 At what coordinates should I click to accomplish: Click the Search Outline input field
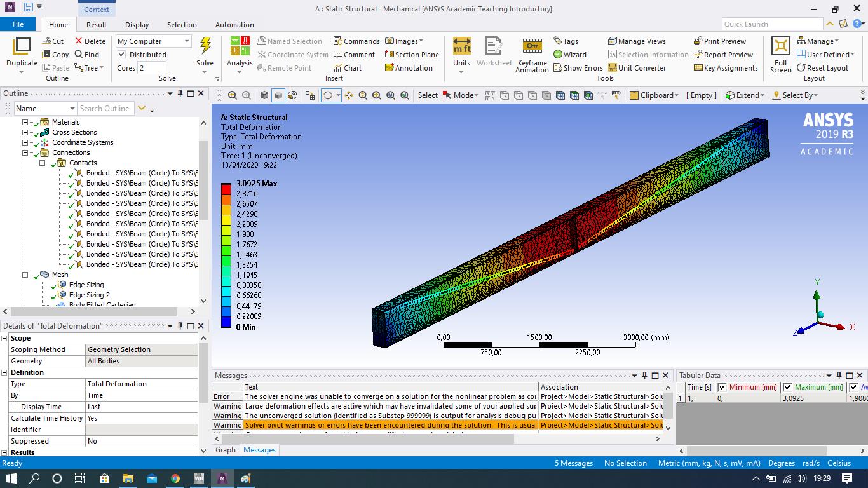pyautogui.click(x=105, y=108)
